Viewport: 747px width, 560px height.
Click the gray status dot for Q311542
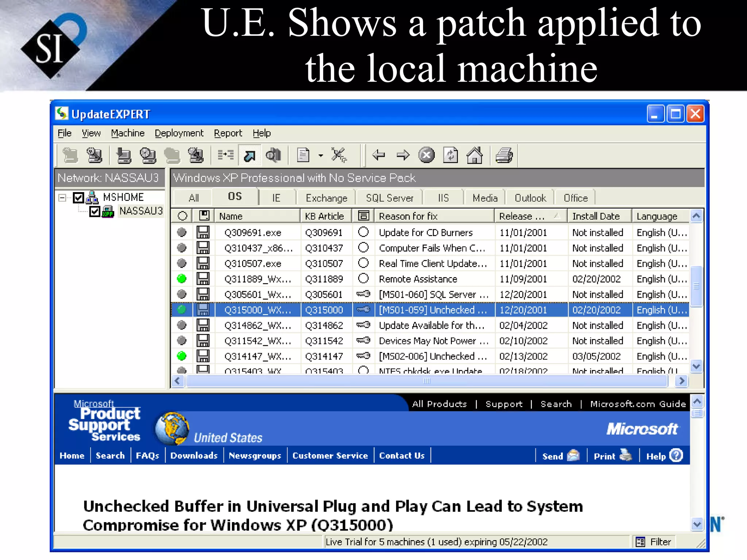click(x=182, y=341)
